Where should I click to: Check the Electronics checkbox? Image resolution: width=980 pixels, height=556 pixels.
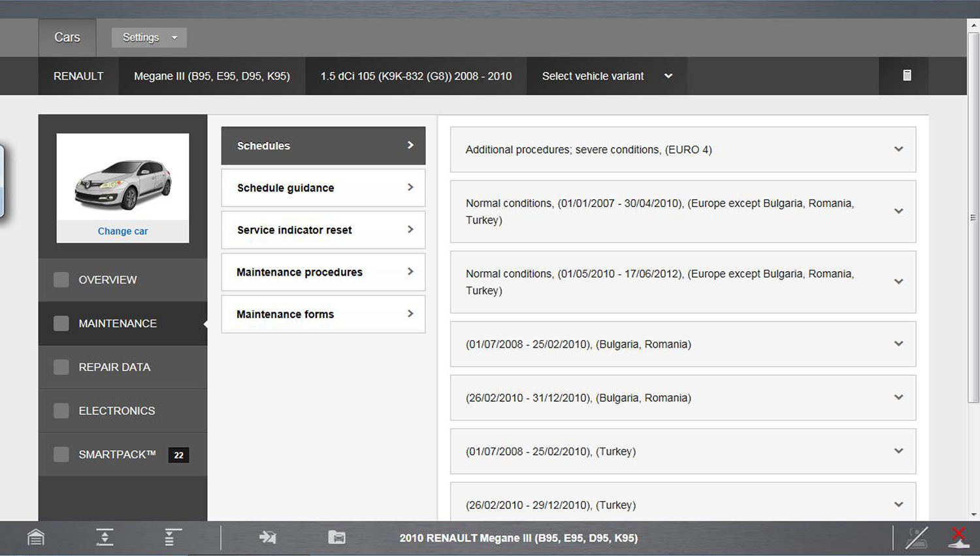(x=61, y=411)
